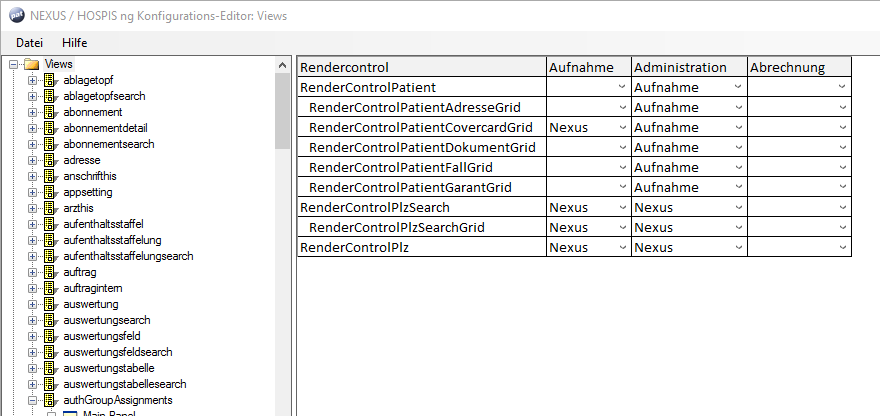
Task: Click the auswertungsfeld view icon
Action: (x=49, y=336)
